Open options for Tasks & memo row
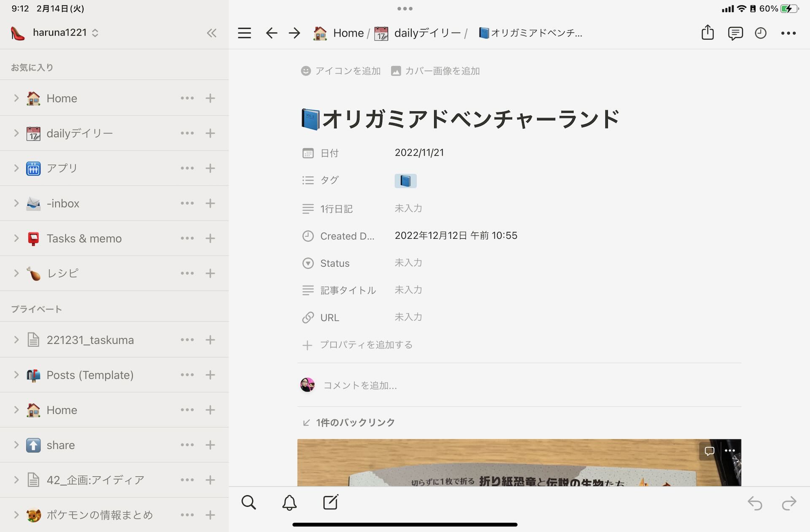The width and height of the screenshot is (810, 532). click(187, 238)
